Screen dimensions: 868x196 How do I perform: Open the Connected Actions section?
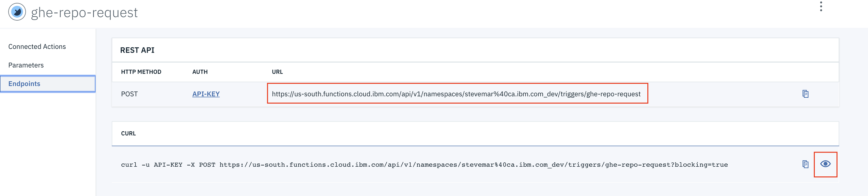coord(37,47)
